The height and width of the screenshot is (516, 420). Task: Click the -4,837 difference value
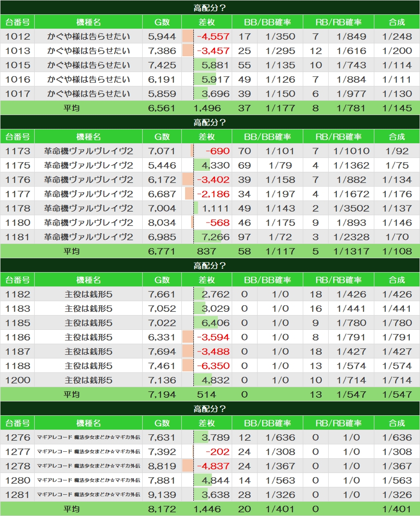[x=213, y=466]
